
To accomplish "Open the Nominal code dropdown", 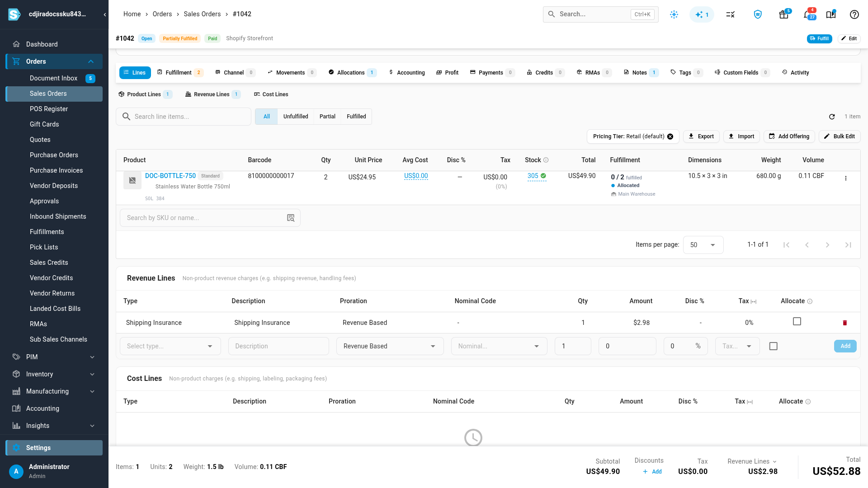I will pyautogui.click(x=499, y=346).
